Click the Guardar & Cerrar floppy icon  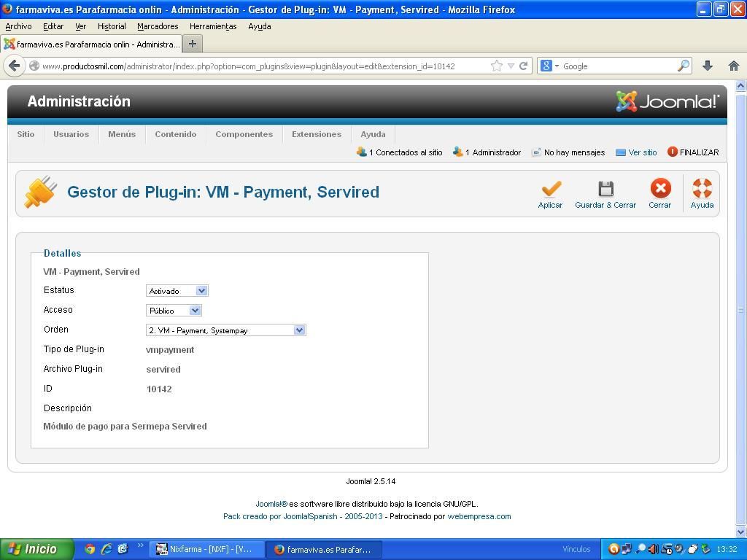pos(605,189)
